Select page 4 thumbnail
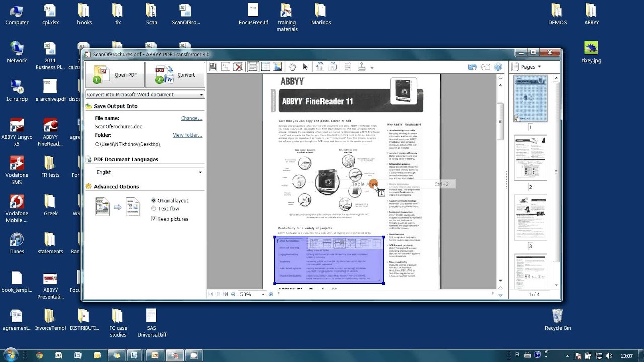Viewport: 644px width, 362px height. click(x=530, y=271)
